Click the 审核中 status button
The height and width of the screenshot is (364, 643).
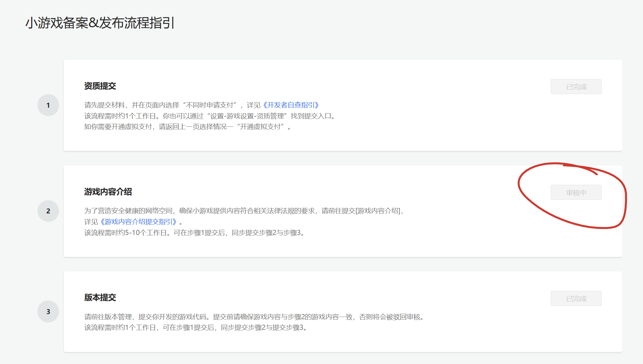576,192
